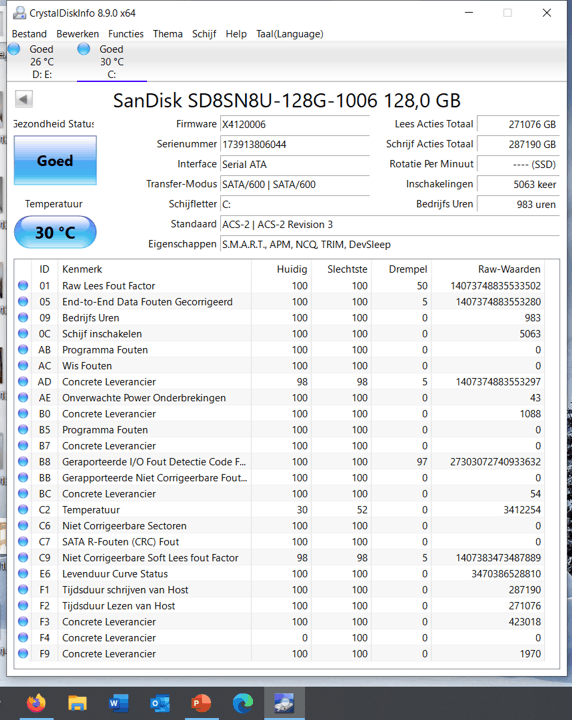Viewport: 572px width, 720px height.
Task: Click status orb of row B5 Programma Fouten
Action: [23, 430]
